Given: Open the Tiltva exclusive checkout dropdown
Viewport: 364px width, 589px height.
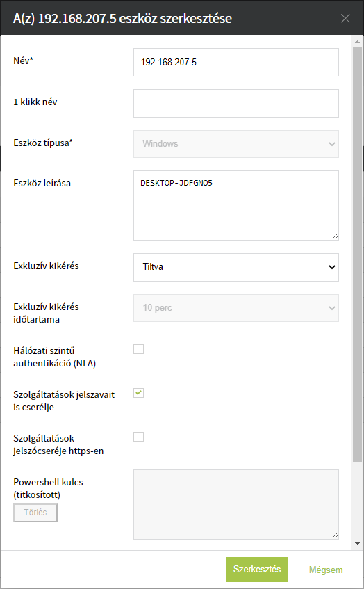Looking at the screenshot, I should tap(236, 267).
